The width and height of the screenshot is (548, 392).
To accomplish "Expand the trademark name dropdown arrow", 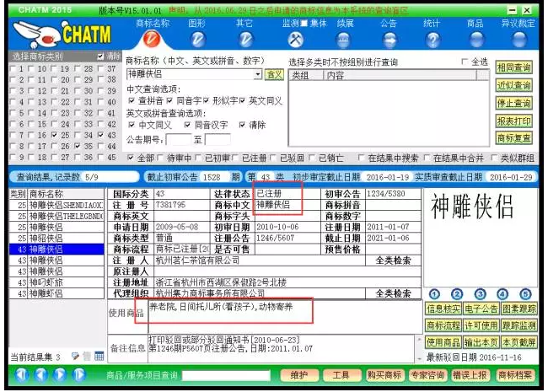I will click(x=258, y=74).
